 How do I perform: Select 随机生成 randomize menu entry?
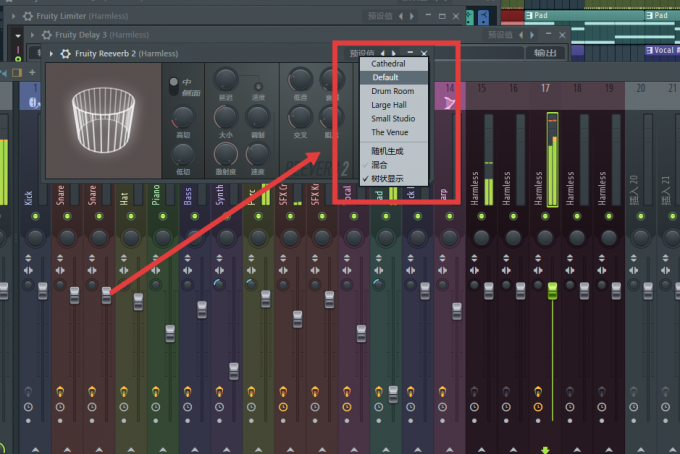tap(394, 151)
